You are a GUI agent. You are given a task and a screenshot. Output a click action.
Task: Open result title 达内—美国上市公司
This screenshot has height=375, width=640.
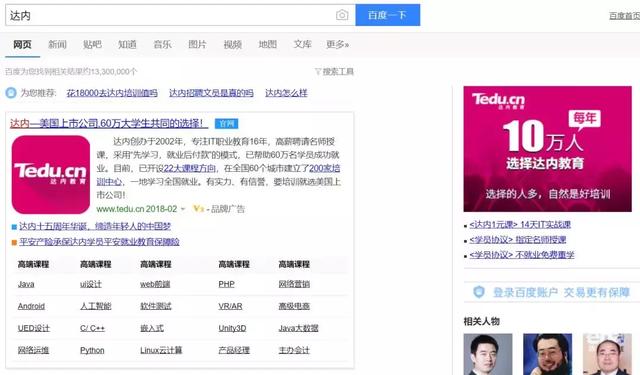click(x=109, y=123)
